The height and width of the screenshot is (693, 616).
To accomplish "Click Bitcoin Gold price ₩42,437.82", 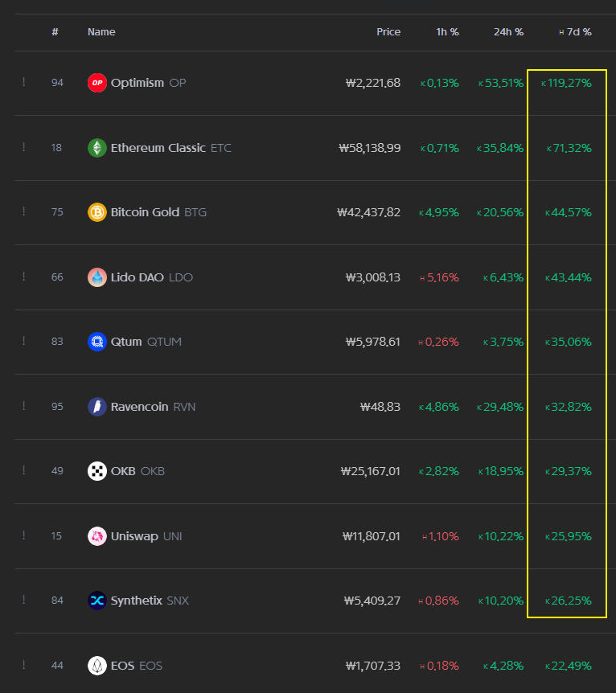I will pos(369,212).
